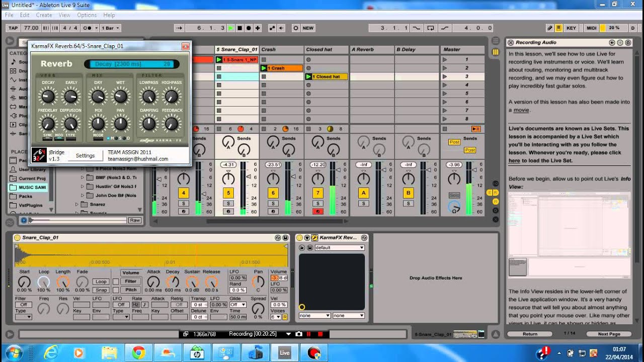Click the Loop button in Simpler
Screen dimensions: 644x362
click(x=101, y=282)
